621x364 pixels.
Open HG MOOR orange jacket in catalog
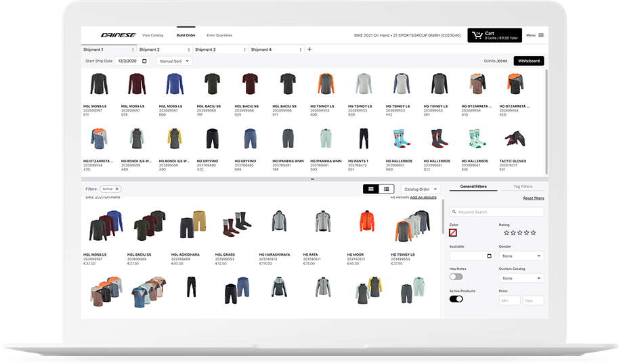pos(366,221)
